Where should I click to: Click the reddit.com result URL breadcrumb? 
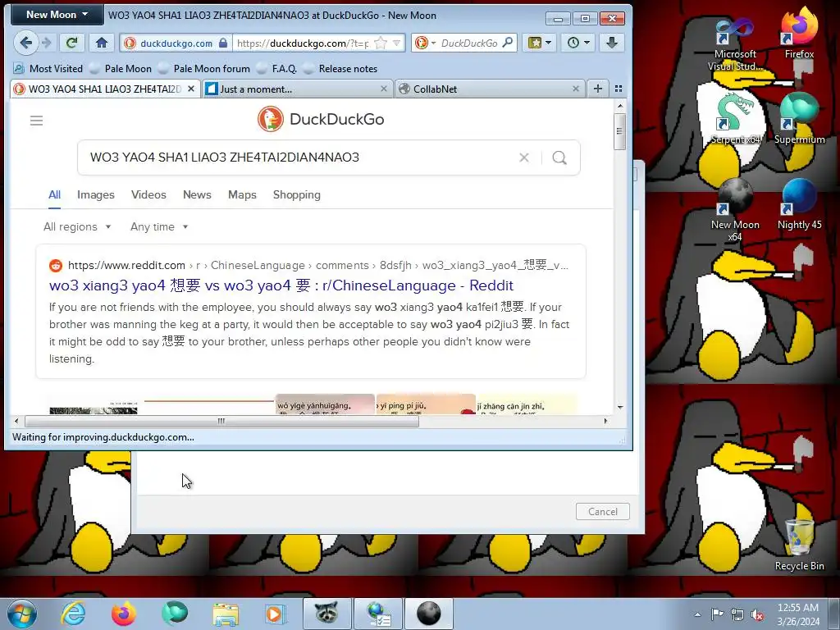coord(317,265)
